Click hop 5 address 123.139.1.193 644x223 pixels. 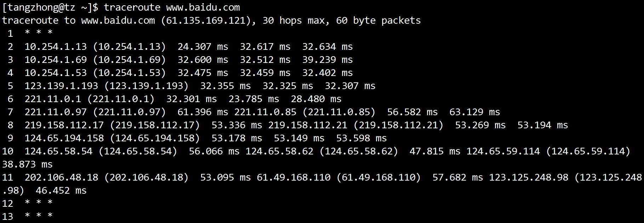tap(61, 86)
